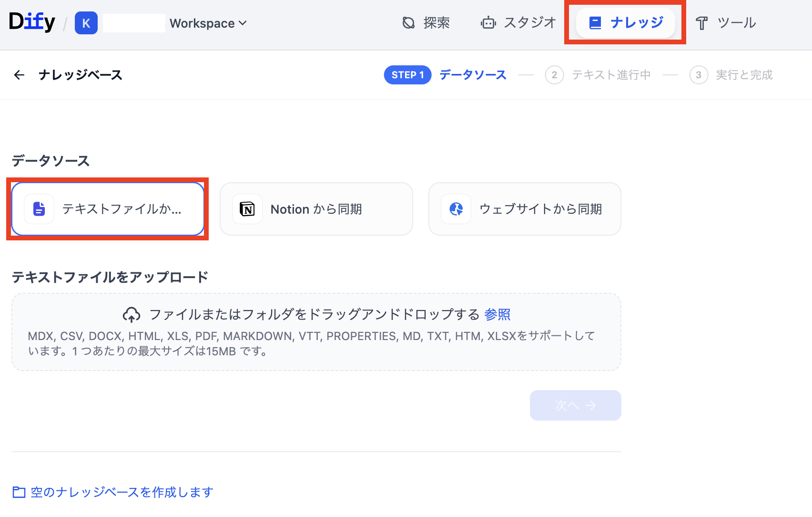Click the globe icon for website sync
This screenshot has height=517, width=812.
[456, 209]
